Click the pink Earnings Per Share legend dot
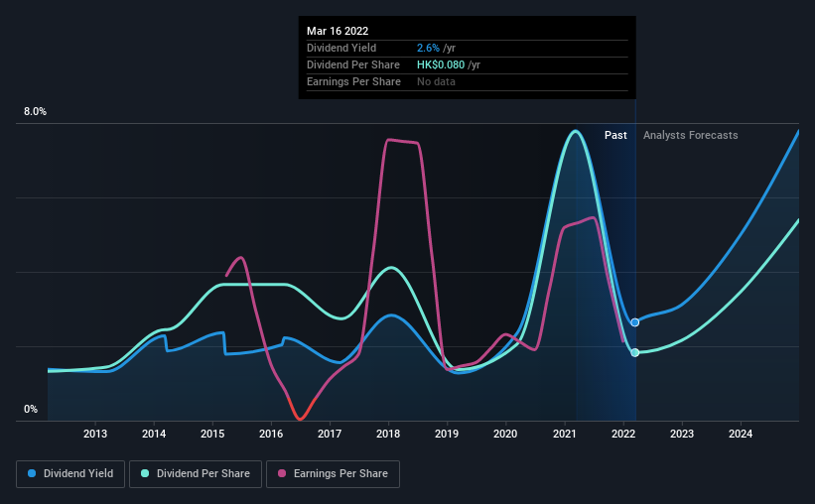This screenshot has height=504, width=815. coord(282,473)
